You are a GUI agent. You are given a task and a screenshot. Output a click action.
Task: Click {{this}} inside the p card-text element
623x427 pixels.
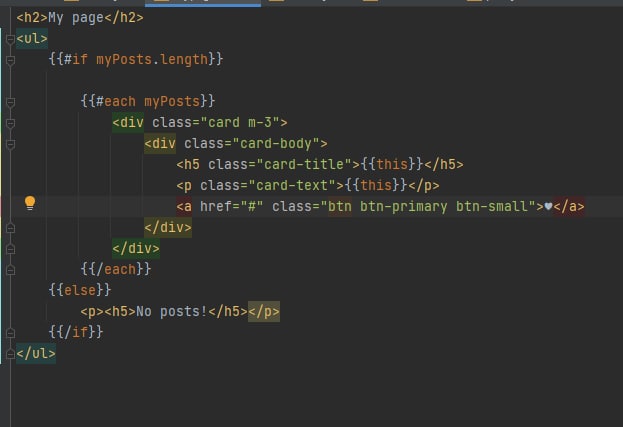coord(376,185)
